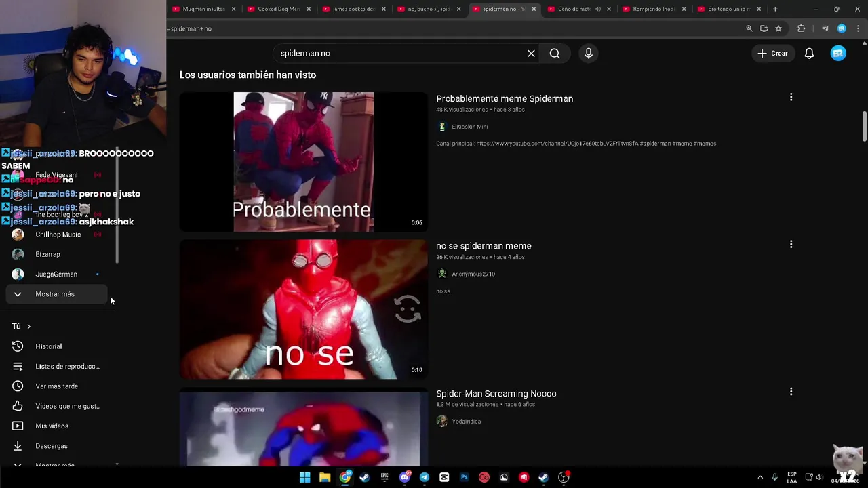Open Discord from the taskbar
Viewport: 868px width, 488px height.
pyautogui.click(x=405, y=477)
